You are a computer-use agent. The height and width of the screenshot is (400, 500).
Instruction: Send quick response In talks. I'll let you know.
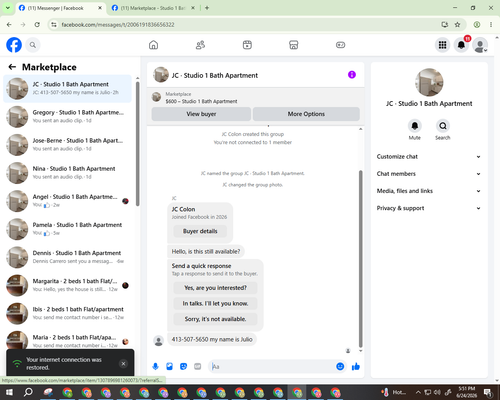click(215, 303)
